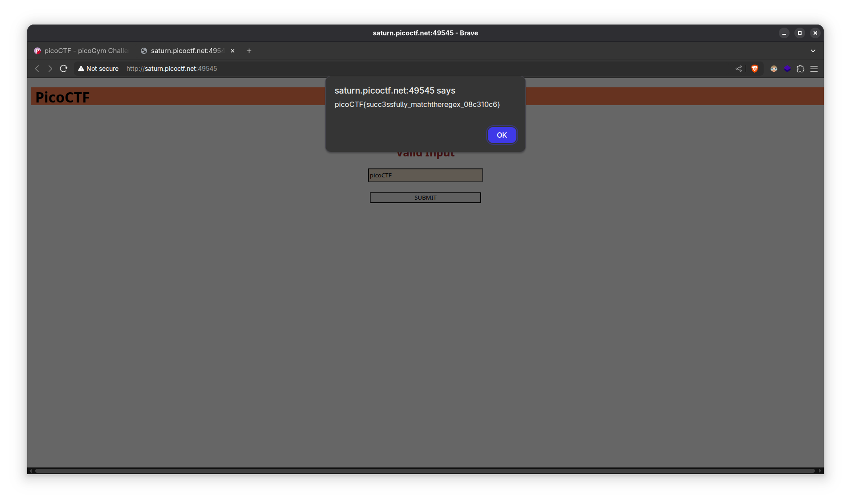Click the purple diamond extension icon

[787, 69]
